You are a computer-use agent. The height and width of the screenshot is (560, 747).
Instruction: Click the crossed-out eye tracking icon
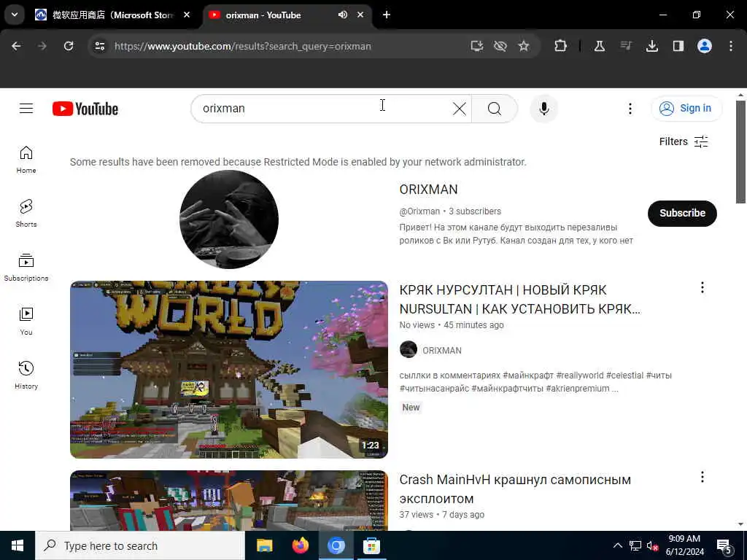[500, 46]
